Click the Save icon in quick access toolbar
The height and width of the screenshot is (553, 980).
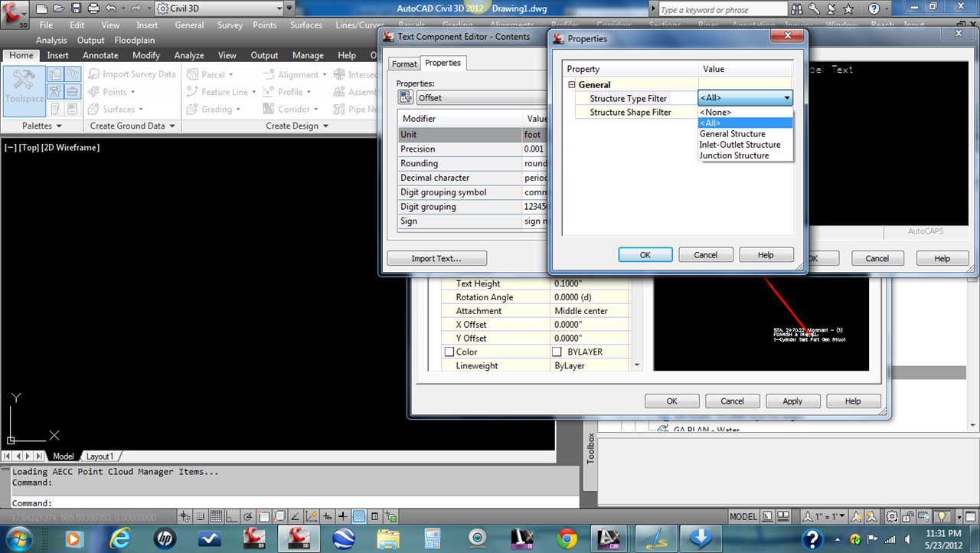75,9
